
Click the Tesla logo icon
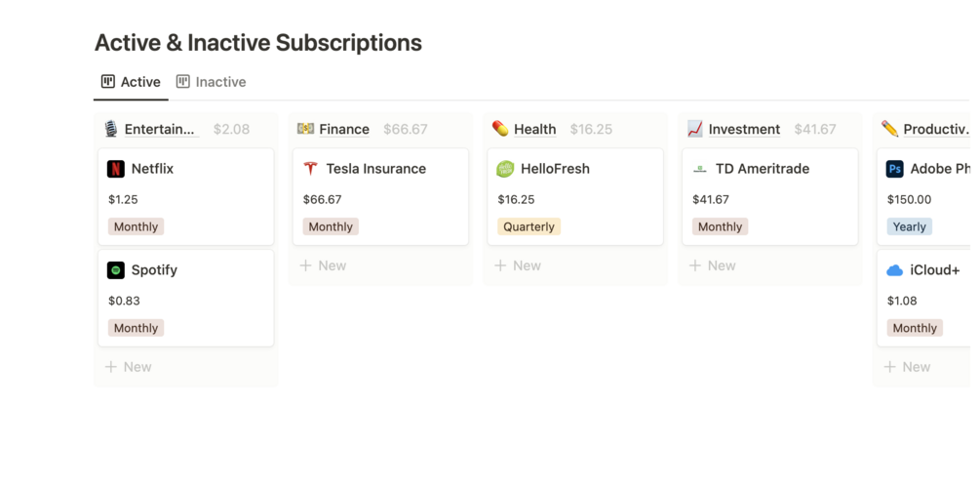pyautogui.click(x=310, y=169)
